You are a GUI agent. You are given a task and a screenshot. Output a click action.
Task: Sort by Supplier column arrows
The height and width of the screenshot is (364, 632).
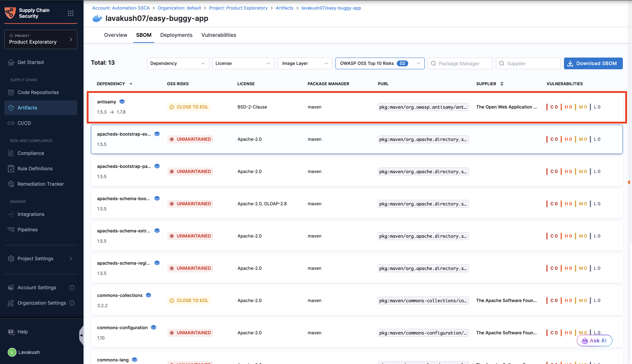tap(502, 84)
